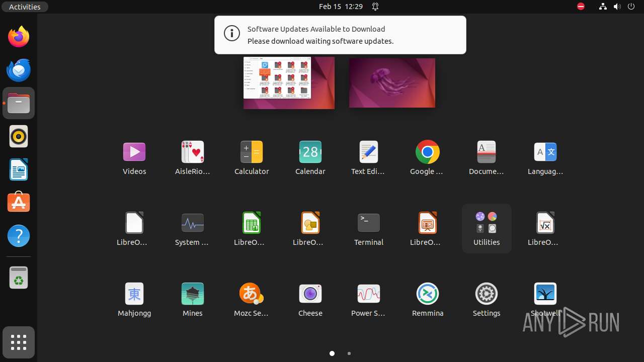Open the Utilities app folder
Image resolution: width=644 pixels, height=362 pixels.
tap(487, 229)
